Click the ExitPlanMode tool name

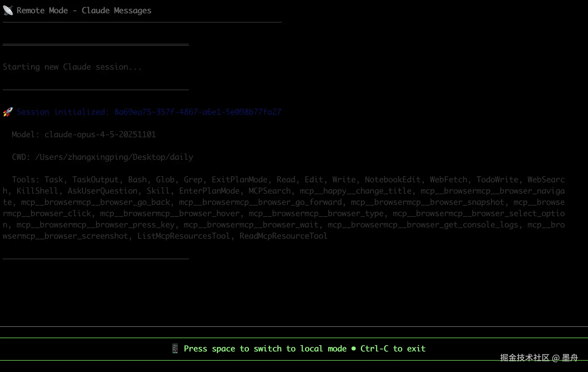tap(240, 180)
